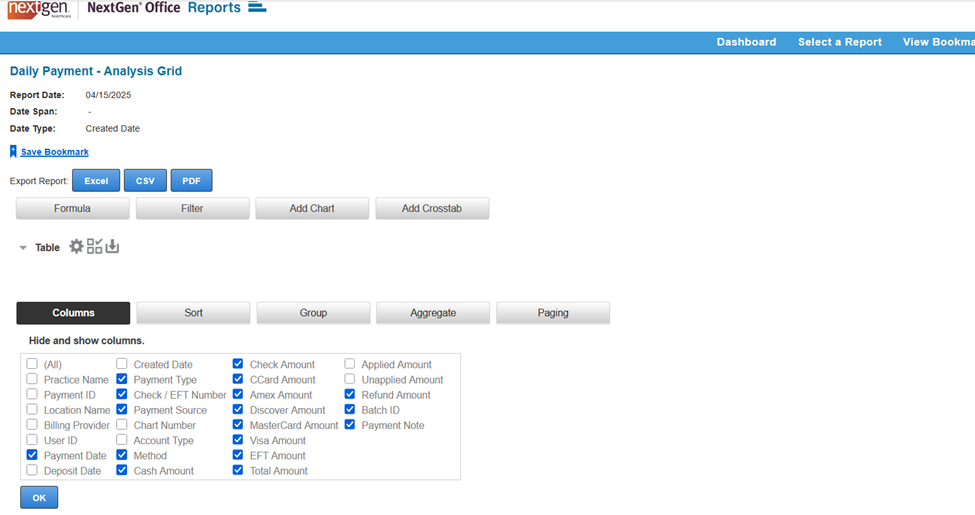Collapse the Table section arrow
This screenshot has height=515, width=975.
23,248
